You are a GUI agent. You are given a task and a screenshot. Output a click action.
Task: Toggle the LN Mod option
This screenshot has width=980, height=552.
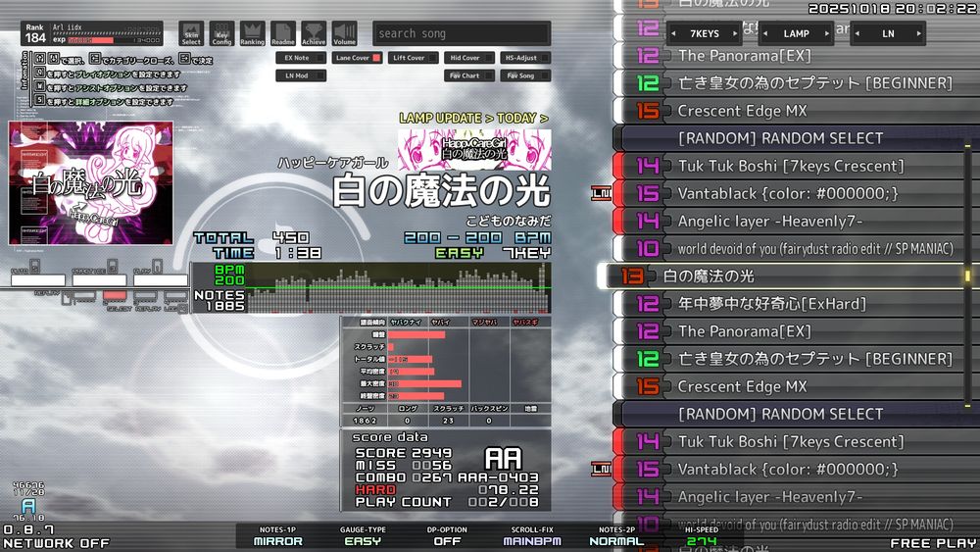[301, 75]
